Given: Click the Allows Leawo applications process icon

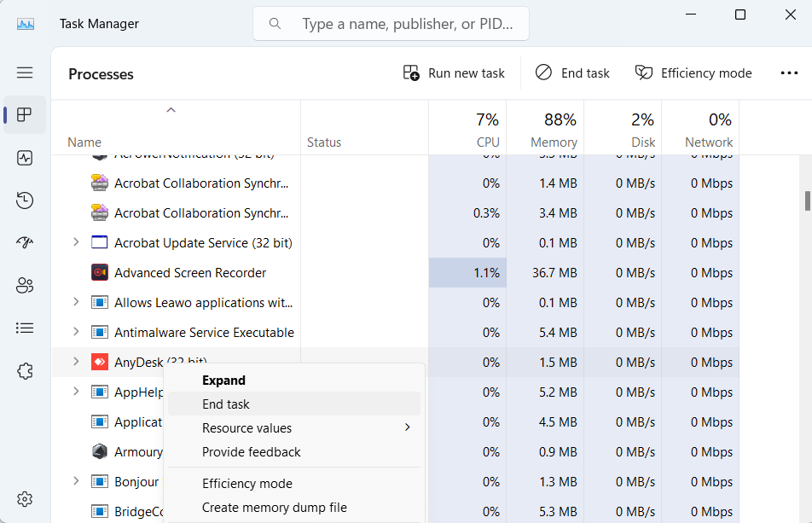Looking at the screenshot, I should coord(100,302).
